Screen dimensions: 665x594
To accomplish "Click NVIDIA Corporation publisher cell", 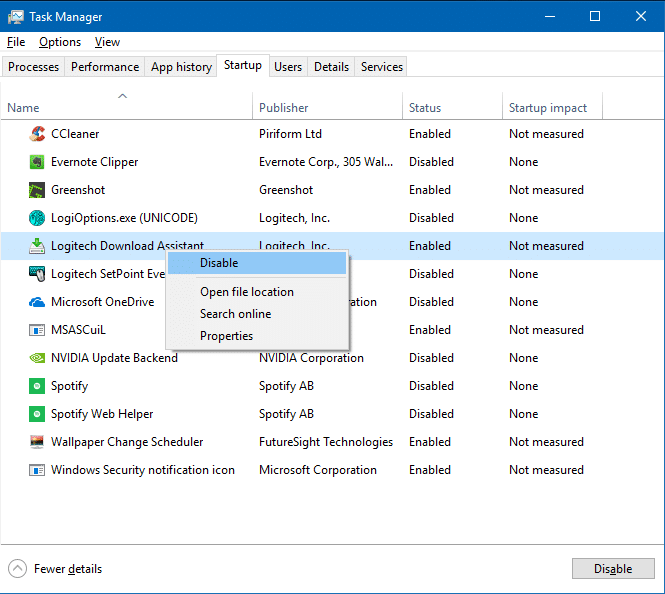I will pyautogui.click(x=311, y=358).
